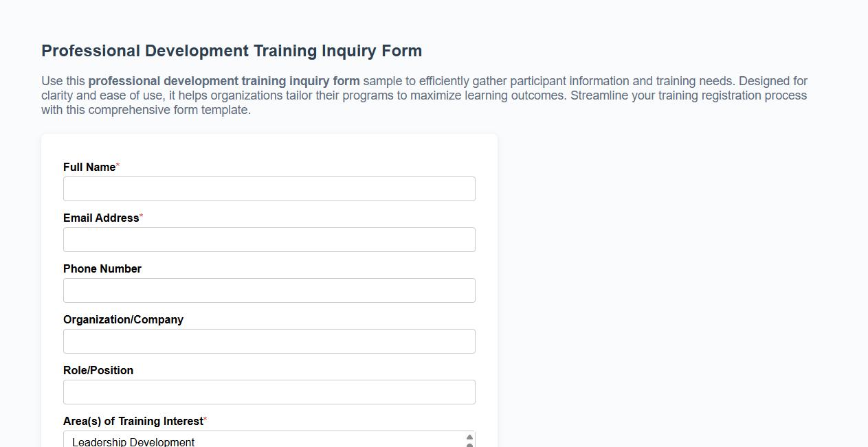Click the Phone Number label

(102, 268)
